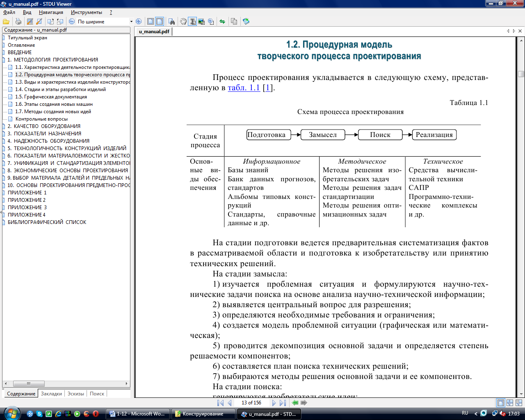Switch to the Поиск panel tab
The width and height of the screenshot is (525, 420).
[97, 394]
